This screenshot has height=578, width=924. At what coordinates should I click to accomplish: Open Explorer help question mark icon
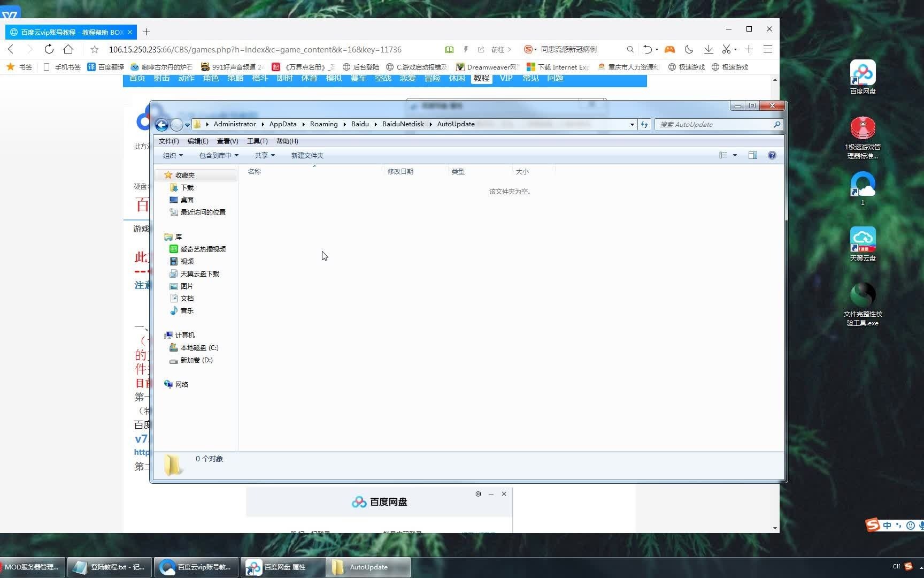772,155
